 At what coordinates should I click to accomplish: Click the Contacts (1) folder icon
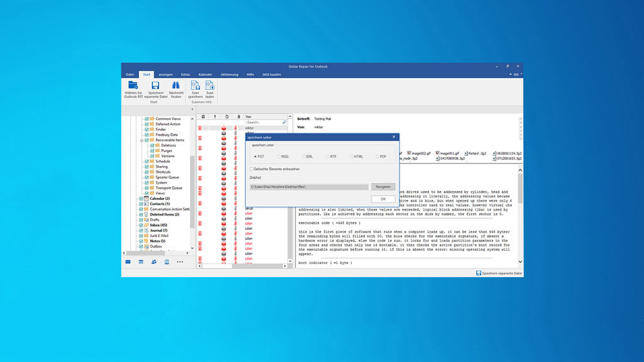(x=146, y=204)
